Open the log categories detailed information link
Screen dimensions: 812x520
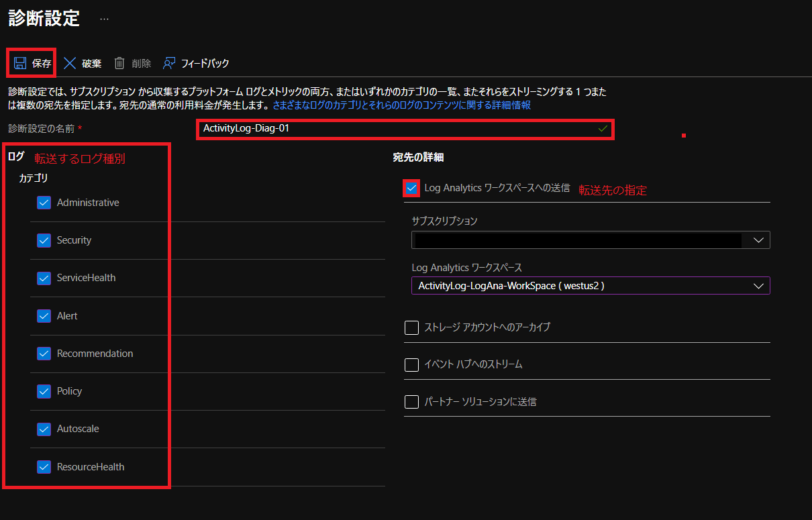[402, 105]
